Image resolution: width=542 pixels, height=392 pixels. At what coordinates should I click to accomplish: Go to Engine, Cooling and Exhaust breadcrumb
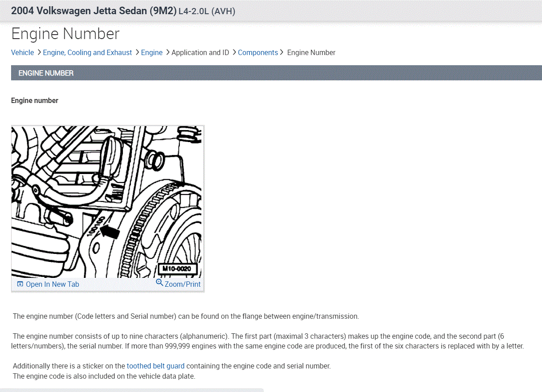pyautogui.click(x=87, y=52)
